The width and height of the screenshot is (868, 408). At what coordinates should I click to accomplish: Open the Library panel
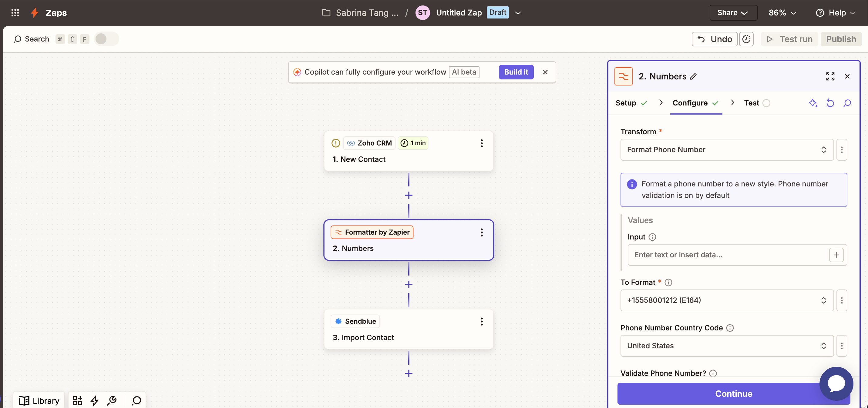(39, 400)
